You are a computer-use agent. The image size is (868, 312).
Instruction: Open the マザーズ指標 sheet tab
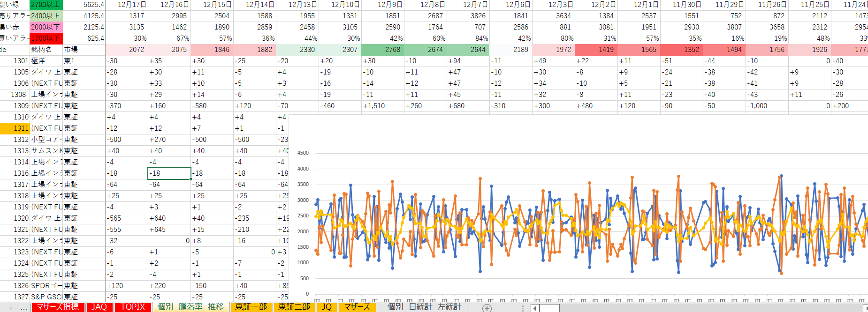tap(58, 307)
